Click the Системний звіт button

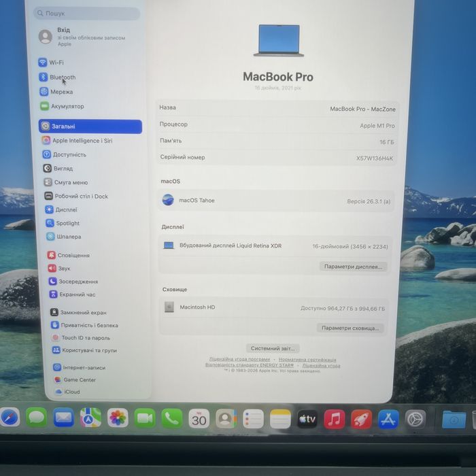point(273,348)
